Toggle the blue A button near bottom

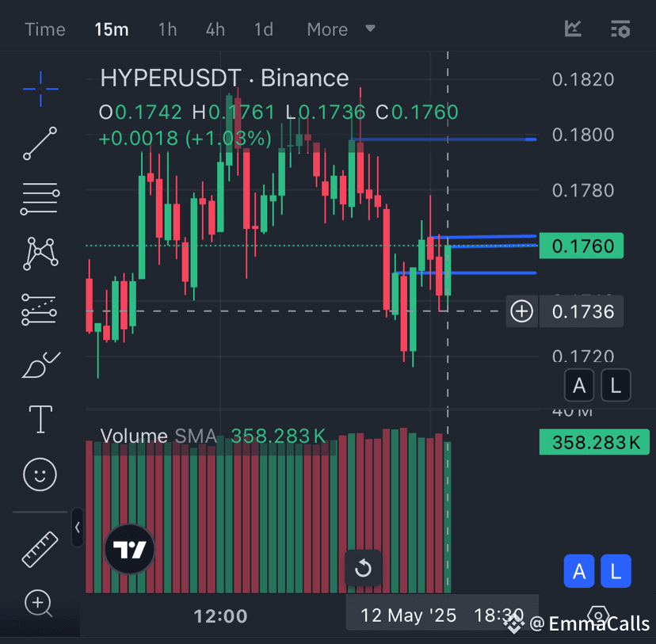tap(579, 571)
